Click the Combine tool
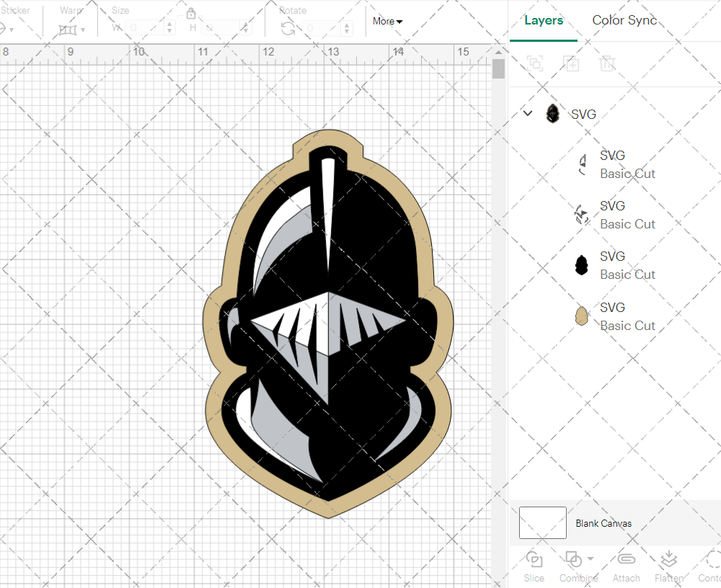The width and height of the screenshot is (721, 588). (578, 566)
